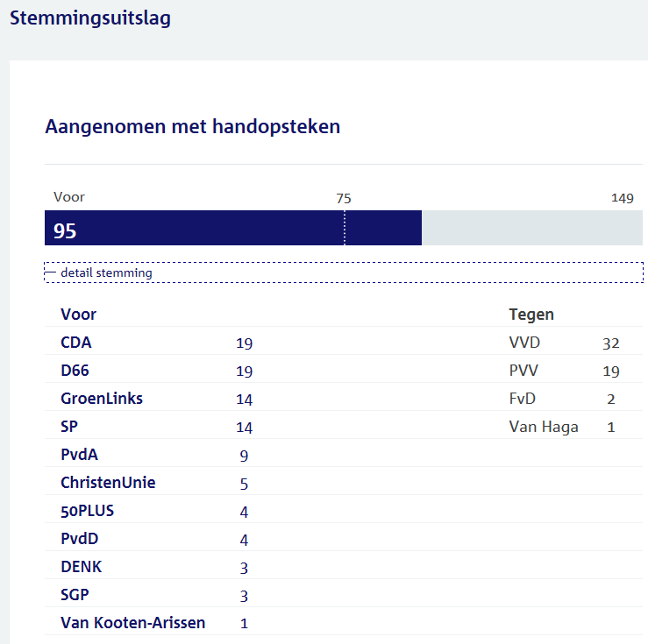Viewport: 648px width, 644px height.
Task: Select the SP party entry
Action: (x=70, y=427)
